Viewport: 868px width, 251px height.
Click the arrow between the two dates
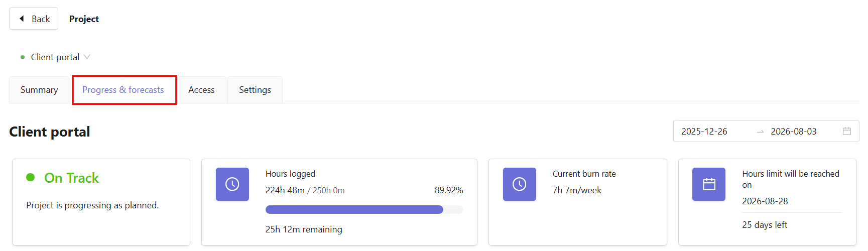click(760, 132)
